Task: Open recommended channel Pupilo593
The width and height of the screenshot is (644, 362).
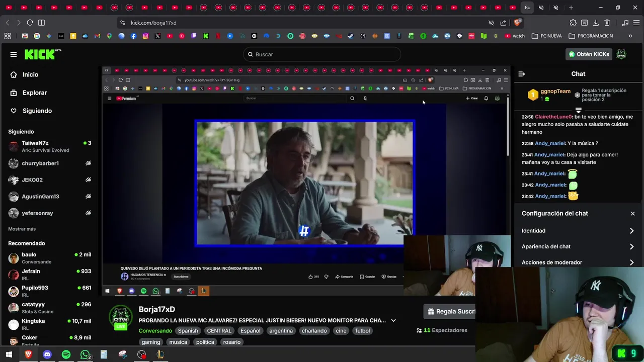Action: (49, 291)
